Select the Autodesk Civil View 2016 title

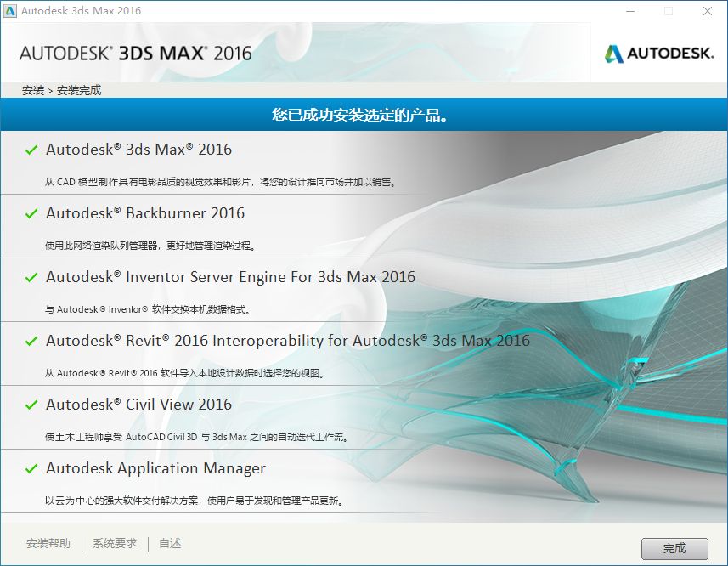pos(138,405)
